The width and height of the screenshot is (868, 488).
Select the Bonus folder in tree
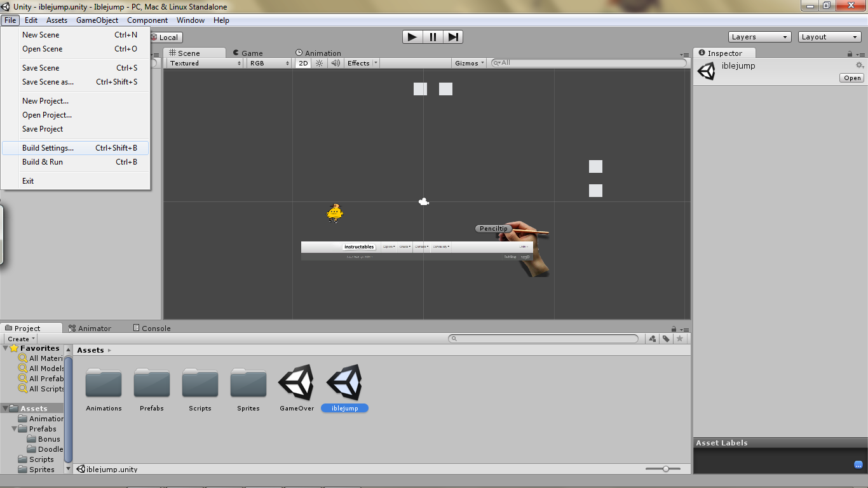click(44, 439)
